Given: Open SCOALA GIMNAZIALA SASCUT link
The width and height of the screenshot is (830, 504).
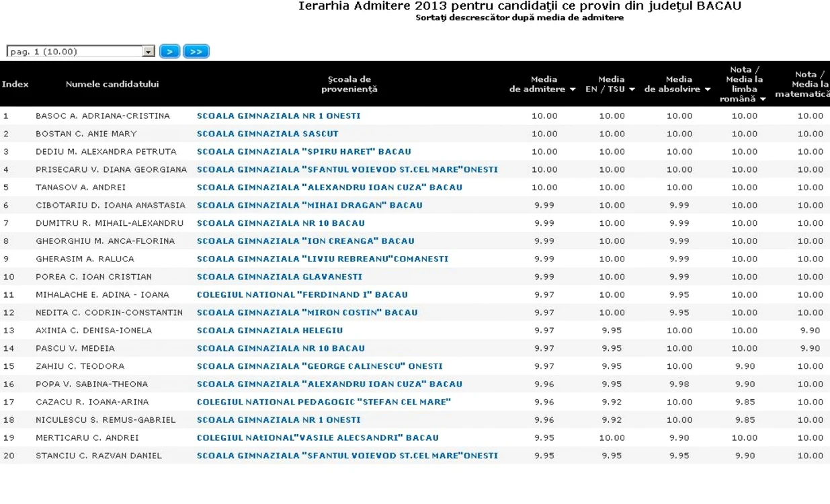Looking at the screenshot, I should click(267, 134).
